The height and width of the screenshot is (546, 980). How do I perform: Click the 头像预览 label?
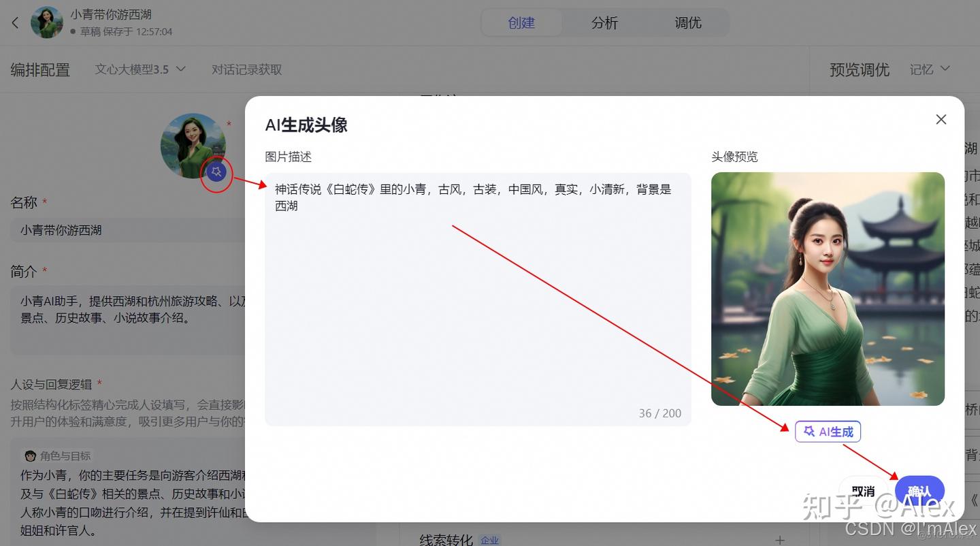pos(734,157)
